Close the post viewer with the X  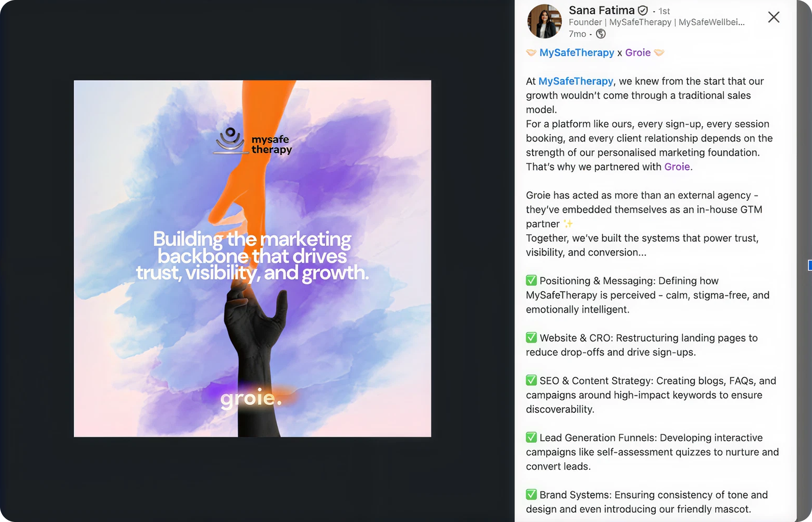[773, 17]
